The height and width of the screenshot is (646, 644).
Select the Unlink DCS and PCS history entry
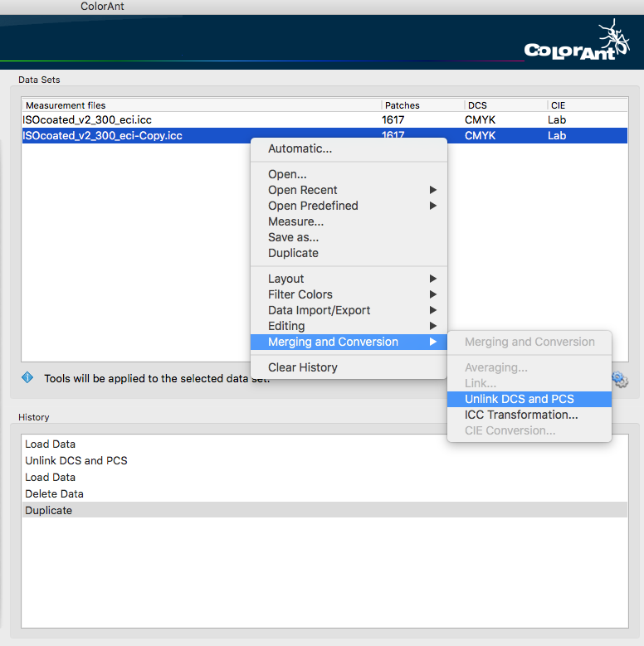324,460
